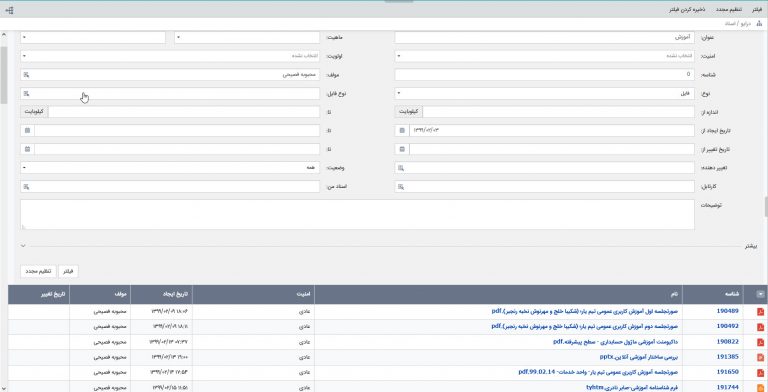Click the 'شناسه' input showing 0
Viewport: 768px width, 392px height.
[544, 75]
